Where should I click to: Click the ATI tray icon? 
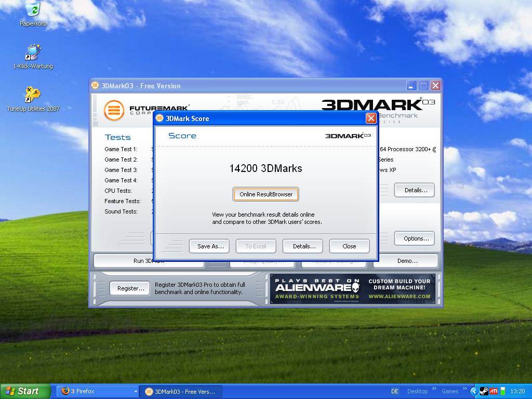point(494,391)
